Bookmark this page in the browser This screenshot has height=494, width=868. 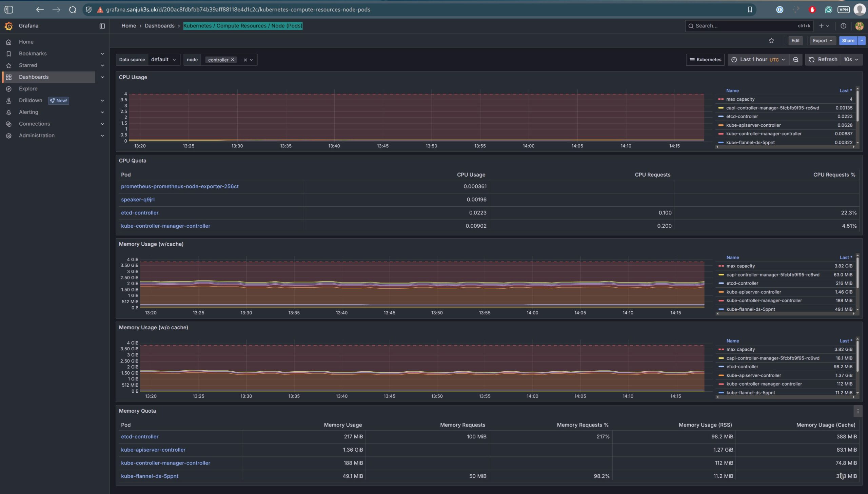click(x=750, y=9)
